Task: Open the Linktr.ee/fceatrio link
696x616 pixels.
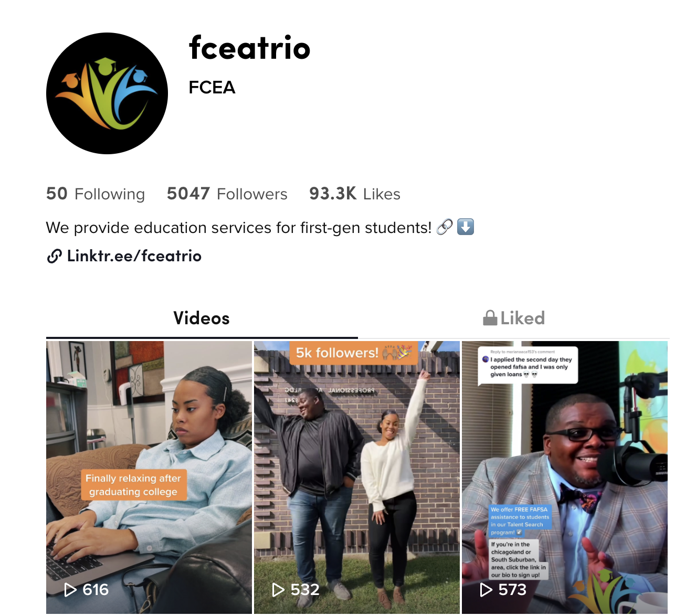Action: [x=134, y=256]
